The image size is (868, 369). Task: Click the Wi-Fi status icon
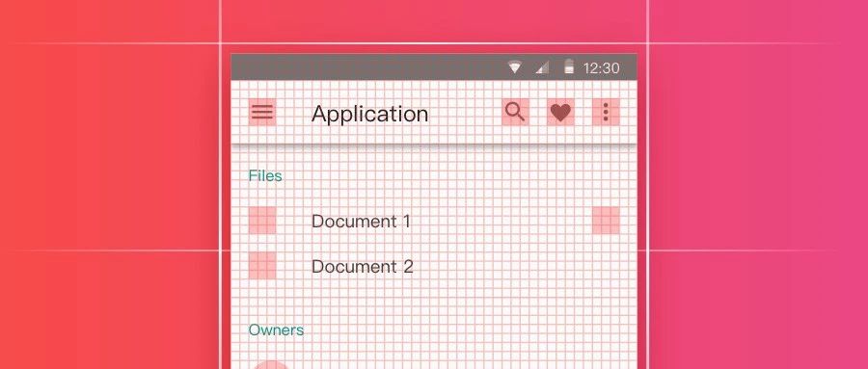515,68
